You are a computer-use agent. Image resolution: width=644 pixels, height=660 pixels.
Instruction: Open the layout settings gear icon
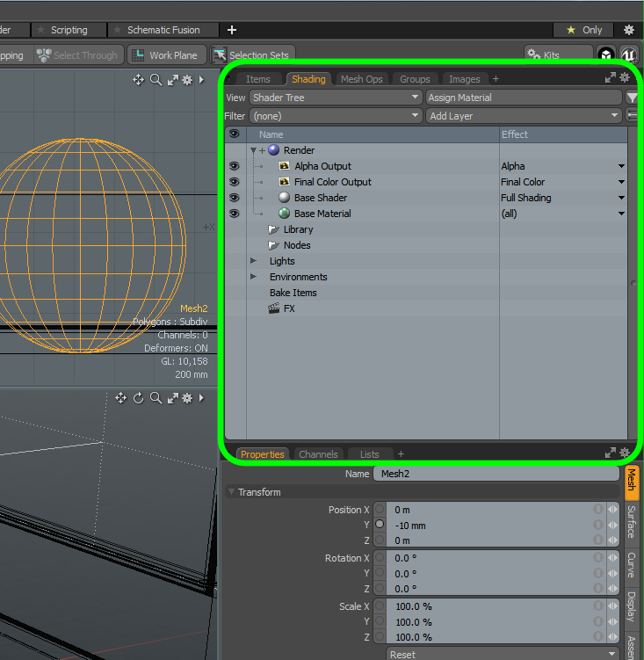point(628,30)
